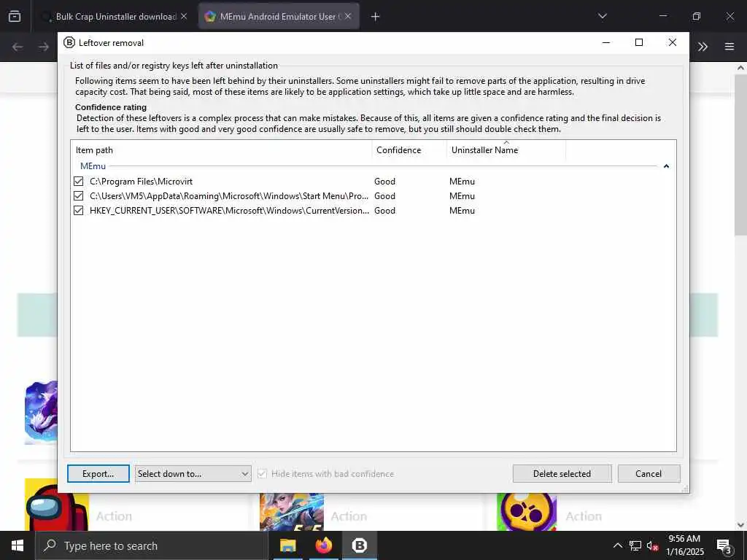The image size is (747, 560).
Task: Sort by Confidence column header
Action: (409, 150)
